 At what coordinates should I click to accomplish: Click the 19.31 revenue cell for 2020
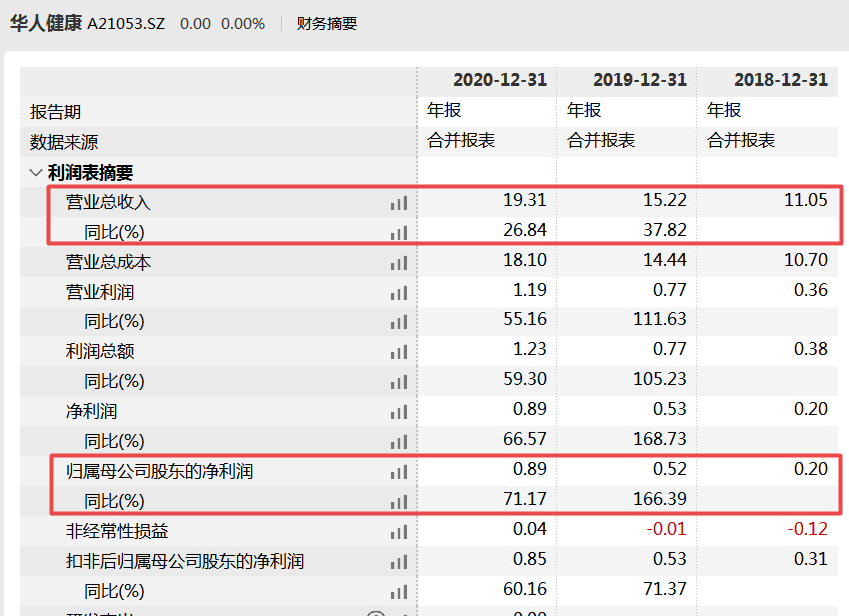[525, 200]
